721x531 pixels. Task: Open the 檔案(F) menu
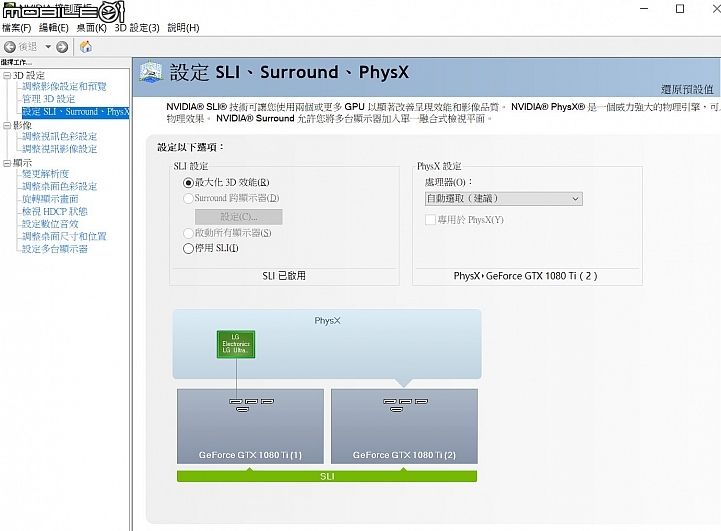(x=17, y=28)
